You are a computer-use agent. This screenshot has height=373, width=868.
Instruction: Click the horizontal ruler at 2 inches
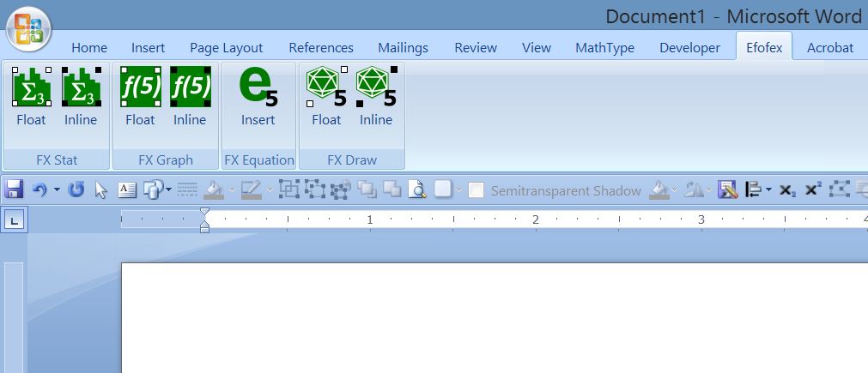[x=535, y=220]
